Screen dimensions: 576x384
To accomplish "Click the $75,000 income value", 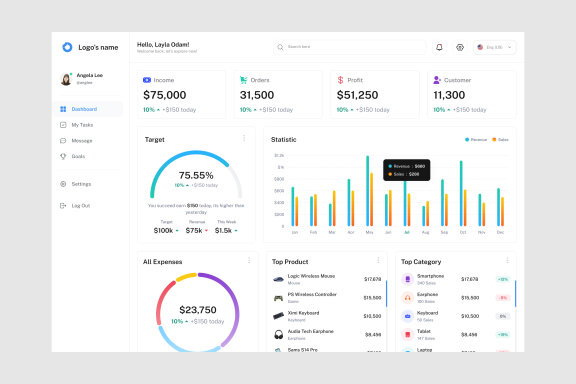I will [x=165, y=95].
